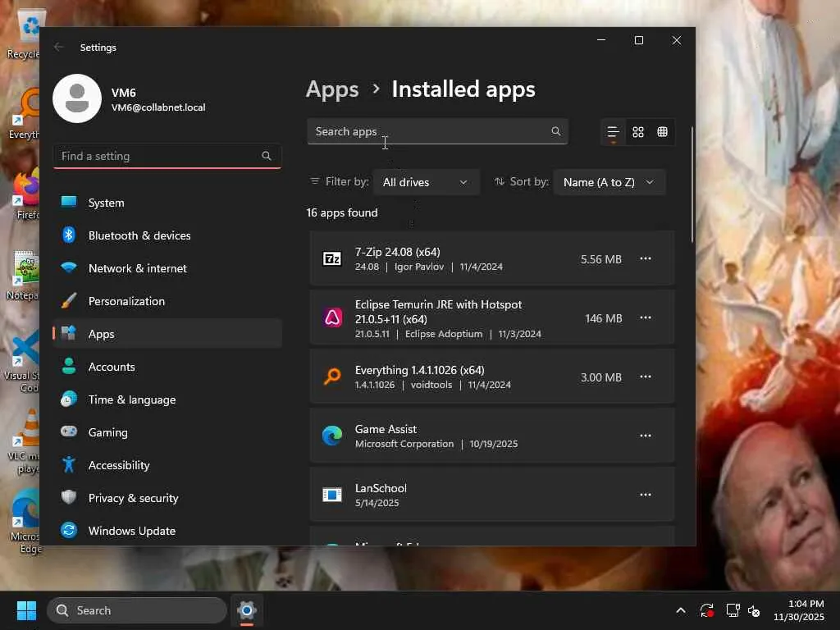Click the '5.56 MB' size value
840x630 pixels.
(601, 259)
